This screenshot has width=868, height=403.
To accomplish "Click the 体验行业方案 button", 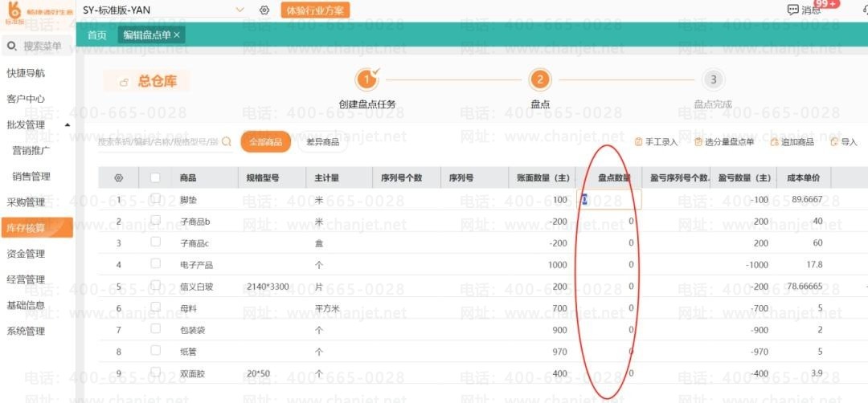I will pyautogui.click(x=315, y=10).
